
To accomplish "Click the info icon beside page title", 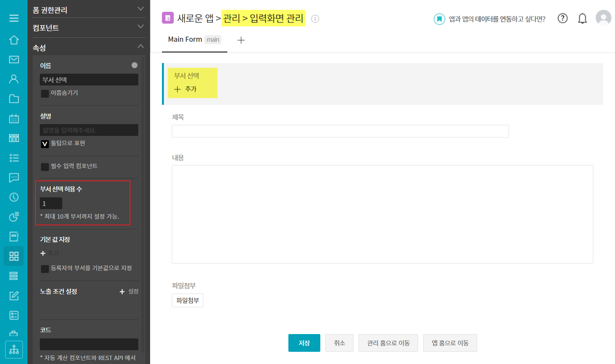I will pos(315,19).
